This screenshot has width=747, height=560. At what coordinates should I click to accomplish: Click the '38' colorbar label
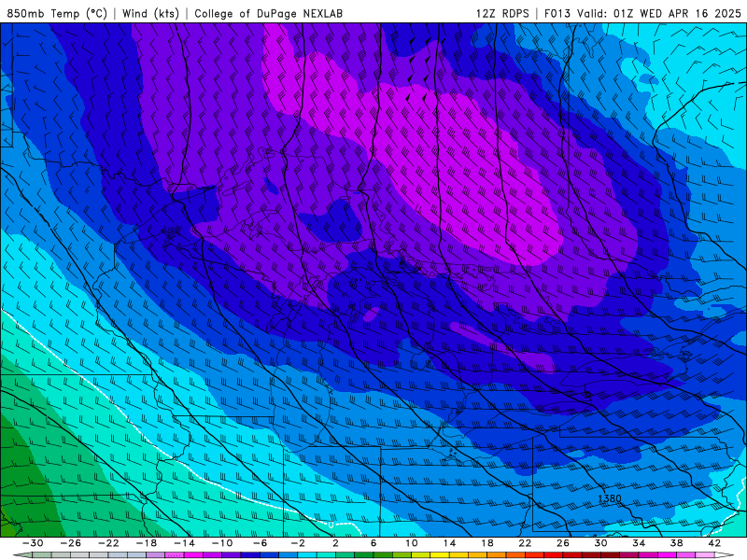676,543
